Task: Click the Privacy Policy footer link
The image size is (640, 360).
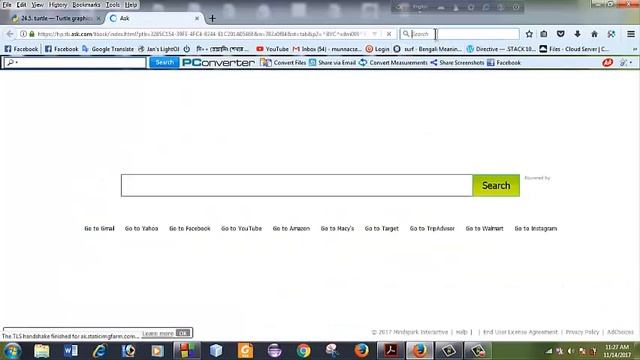Action: click(x=582, y=332)
